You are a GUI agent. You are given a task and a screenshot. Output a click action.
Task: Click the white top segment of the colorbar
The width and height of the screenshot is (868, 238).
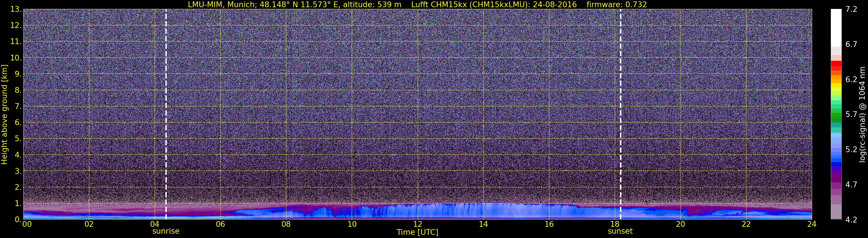point(836,28)
